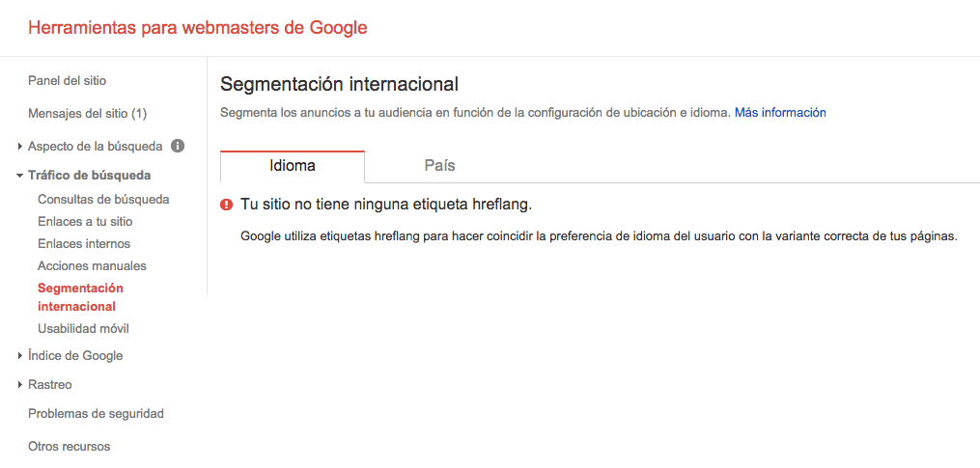This screenshot has width=980, height=468.
Task: Open Consultas de búsqueda
Action: 103,200
